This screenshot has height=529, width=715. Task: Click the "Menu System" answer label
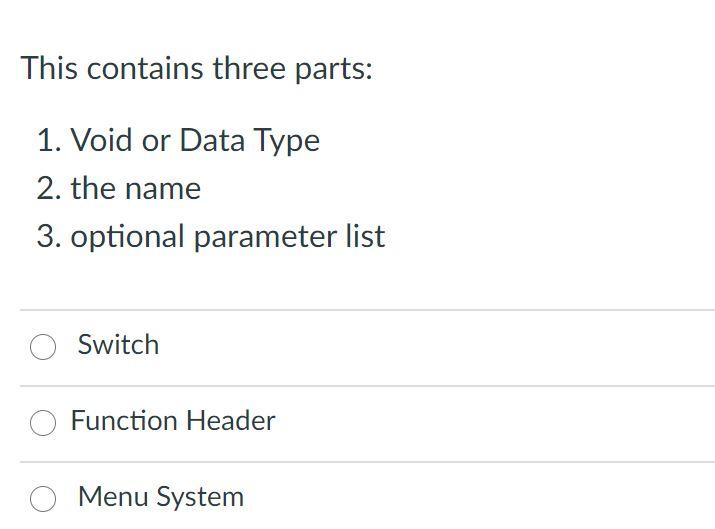[160, 497]
